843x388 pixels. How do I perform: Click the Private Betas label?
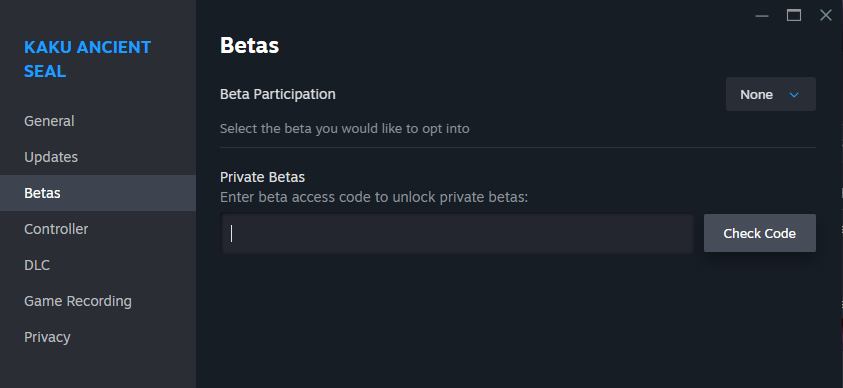tap(262, 177)
